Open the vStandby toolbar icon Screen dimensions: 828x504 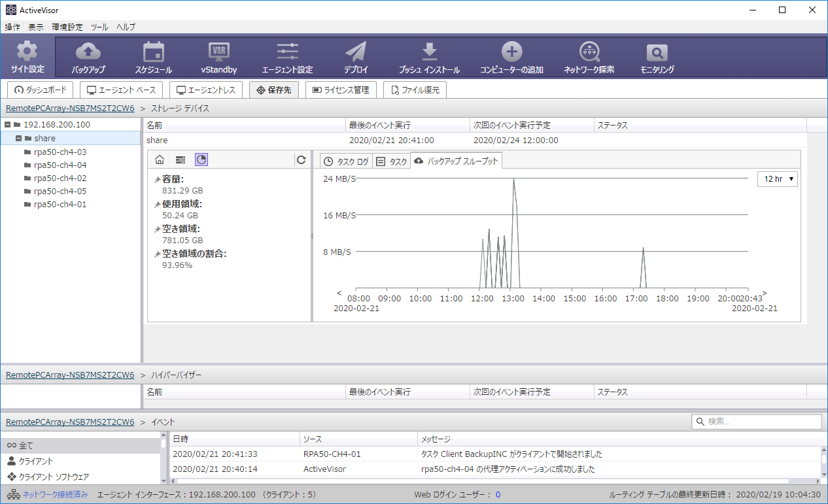click(218, 53)
